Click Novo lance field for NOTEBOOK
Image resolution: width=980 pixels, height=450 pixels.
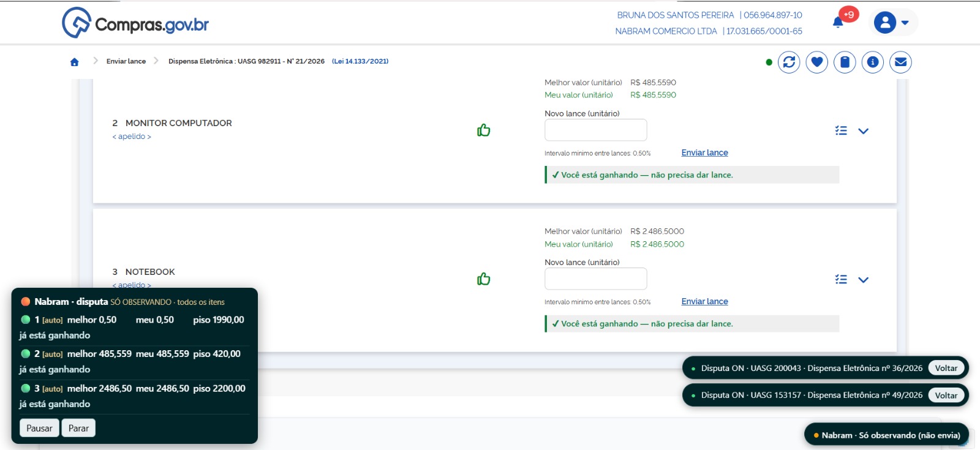tap(596, 279)
